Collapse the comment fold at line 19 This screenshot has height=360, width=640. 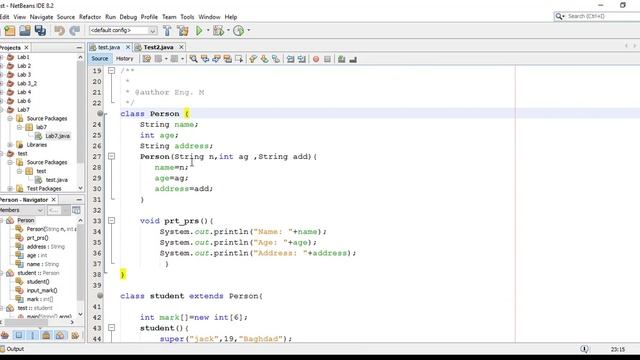[111, 71]
